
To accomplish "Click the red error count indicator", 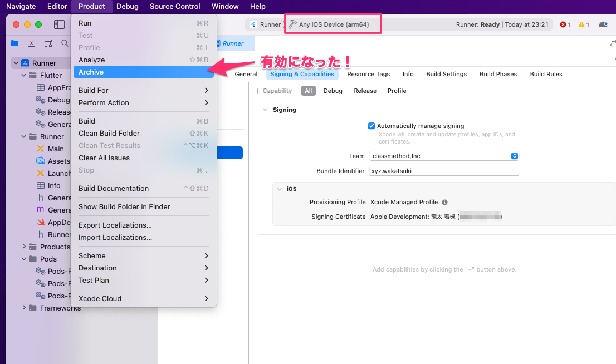I will coord(565,24).
